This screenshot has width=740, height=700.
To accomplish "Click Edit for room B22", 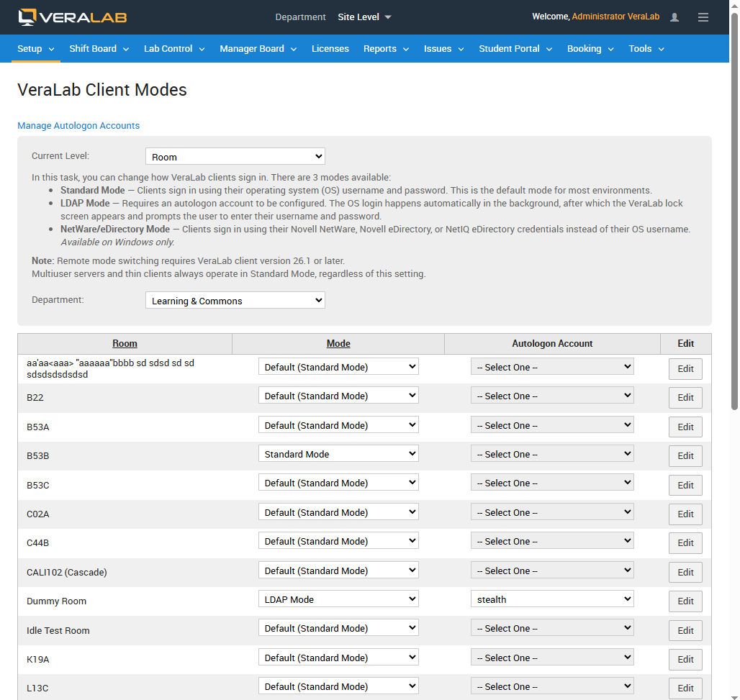I will click(x=685, y=398).
